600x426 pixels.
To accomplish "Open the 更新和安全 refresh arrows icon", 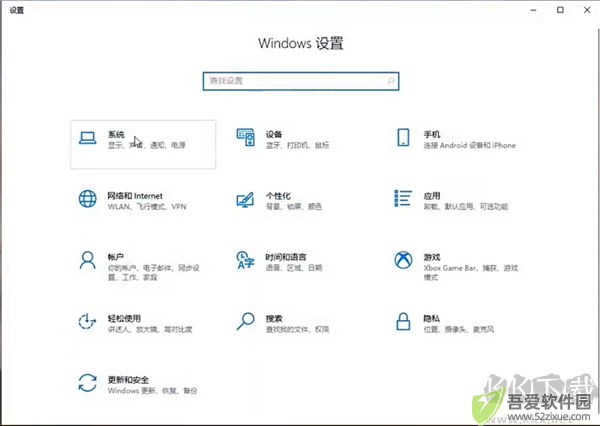I will [87, 383].
